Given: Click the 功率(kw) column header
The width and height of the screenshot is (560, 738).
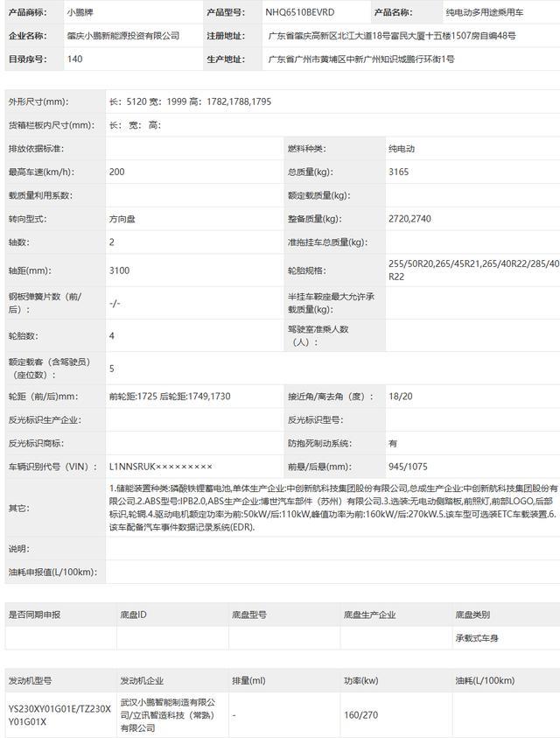Looking at the screenshot, I should [361, 680].
